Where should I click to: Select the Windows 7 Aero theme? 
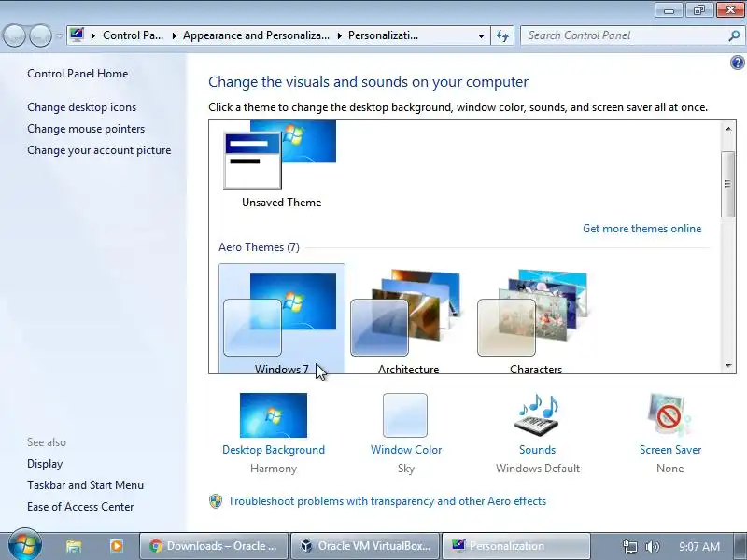(x=282, y=318)
